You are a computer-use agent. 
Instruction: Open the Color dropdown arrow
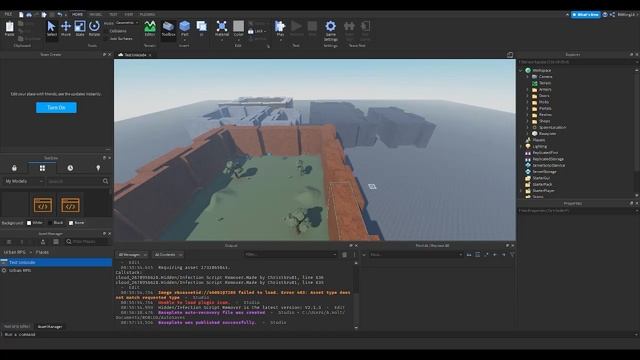pos(238,40)
